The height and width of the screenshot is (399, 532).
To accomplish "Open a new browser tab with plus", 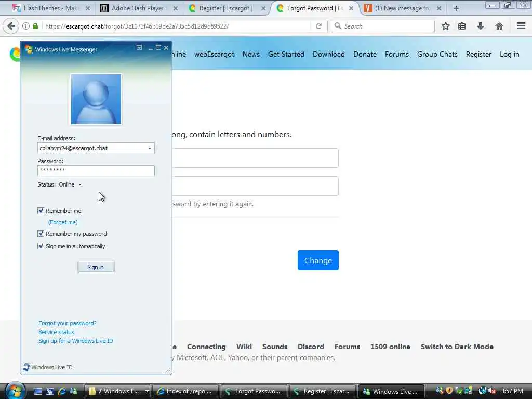I will coord(456,8).
